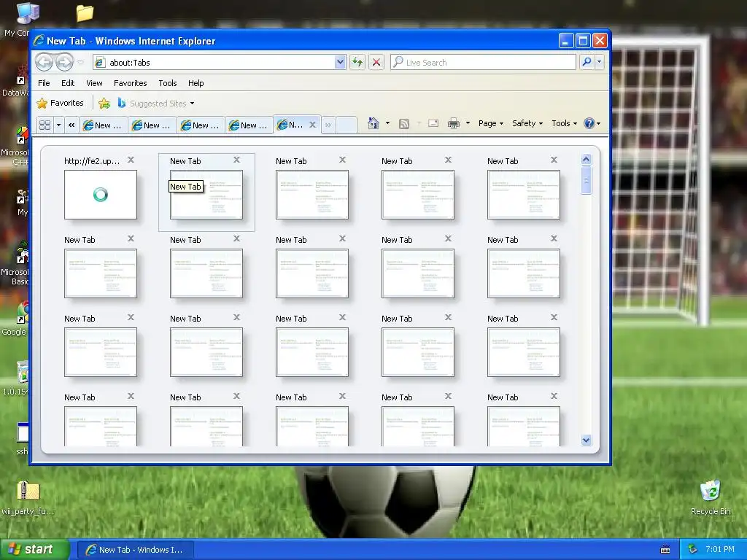Open the recent pages arrow beside Forward
The image size is (747, 560).
80,63
